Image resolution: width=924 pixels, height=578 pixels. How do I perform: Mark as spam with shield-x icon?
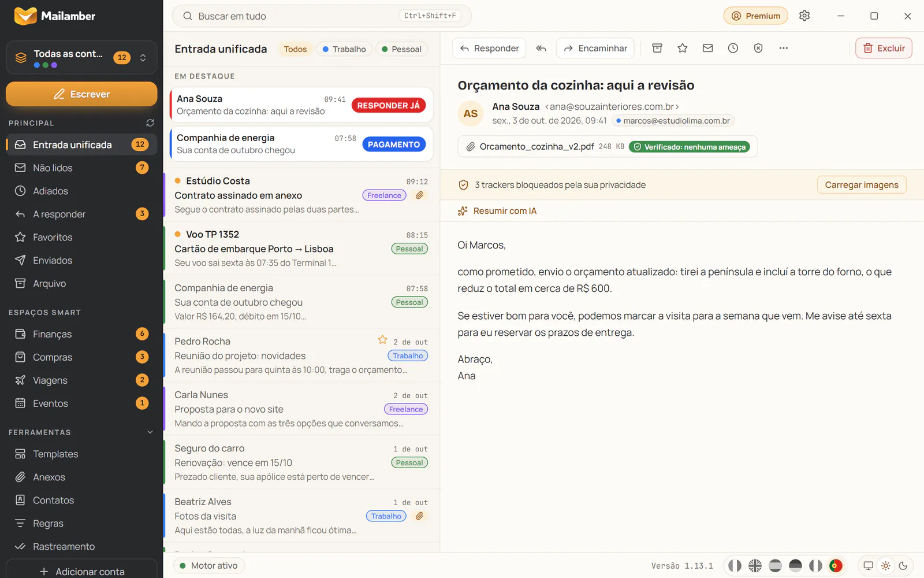point(758,49)
